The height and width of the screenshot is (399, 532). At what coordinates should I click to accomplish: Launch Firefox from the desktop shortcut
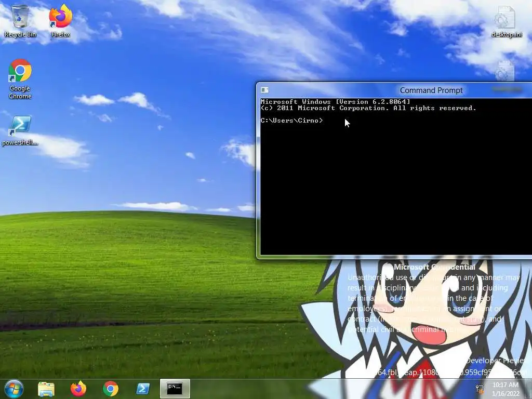[x=60, y=21]
